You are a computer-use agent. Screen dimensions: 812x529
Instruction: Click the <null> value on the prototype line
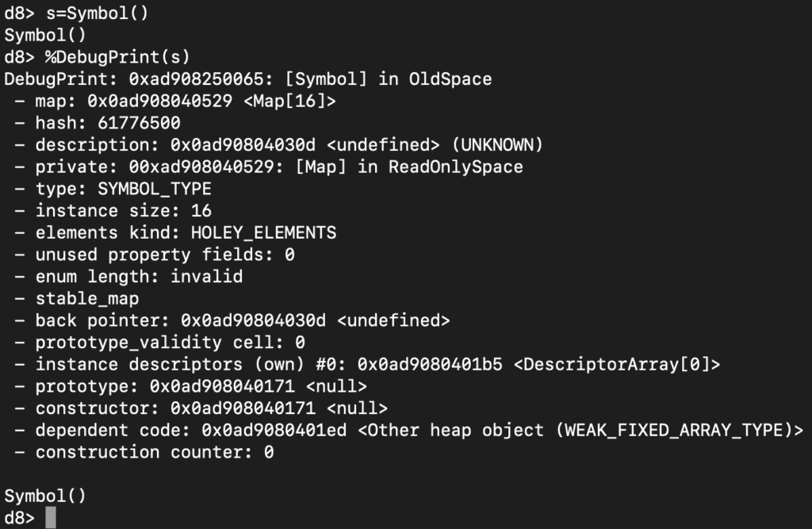click(336, 386)
